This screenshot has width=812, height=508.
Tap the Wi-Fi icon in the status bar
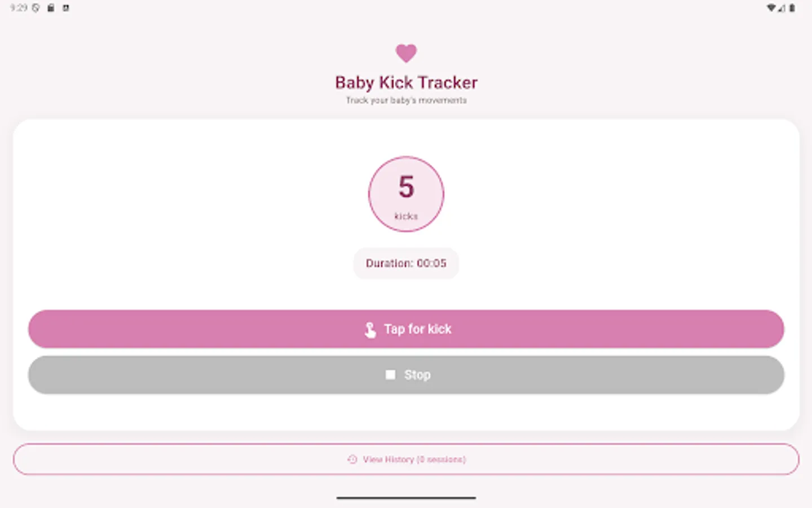771,8
